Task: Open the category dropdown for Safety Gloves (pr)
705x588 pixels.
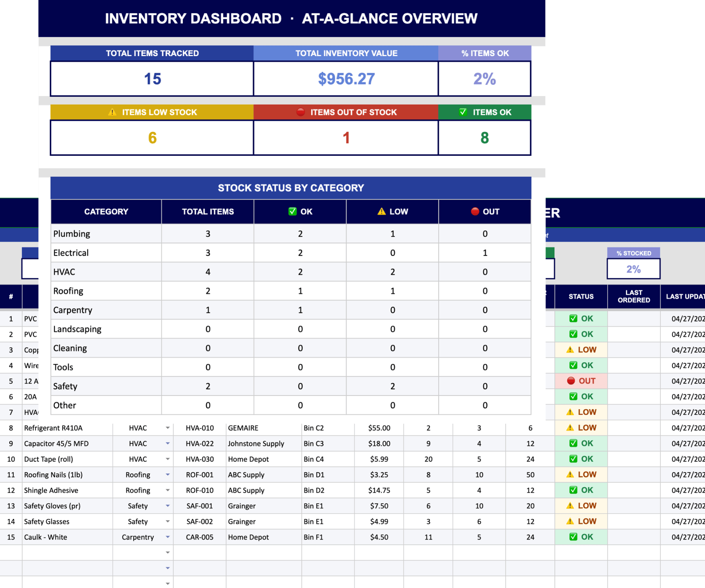Action: tap(168, 506)
